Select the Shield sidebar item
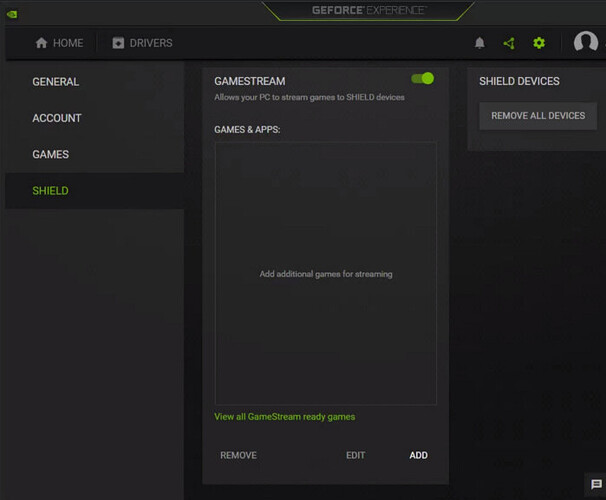 point(50,191)
